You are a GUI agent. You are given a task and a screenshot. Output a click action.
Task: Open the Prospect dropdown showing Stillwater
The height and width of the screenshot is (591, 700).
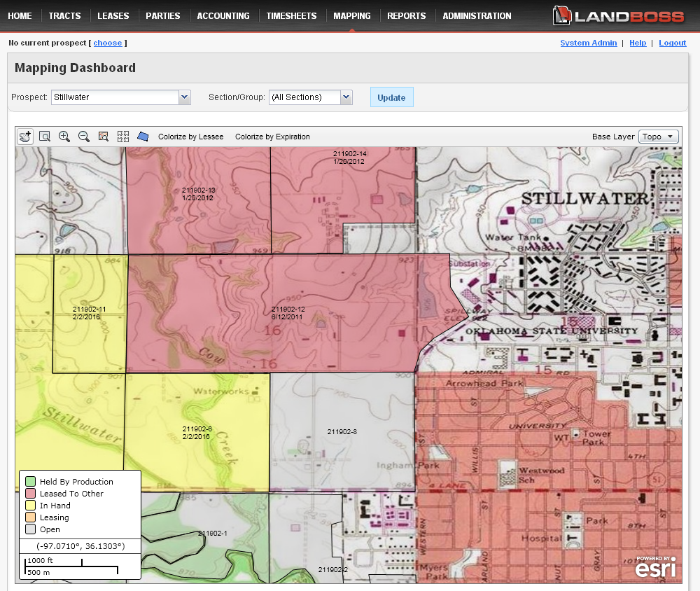coord(120,97)
